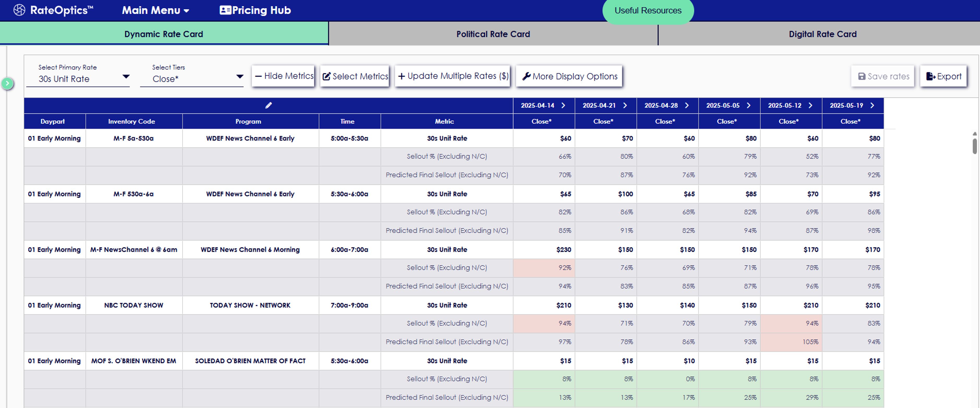Click the 2025-05-19 date header chevron
The width and height of the screenshot is (980, 408).
point(872,105)
